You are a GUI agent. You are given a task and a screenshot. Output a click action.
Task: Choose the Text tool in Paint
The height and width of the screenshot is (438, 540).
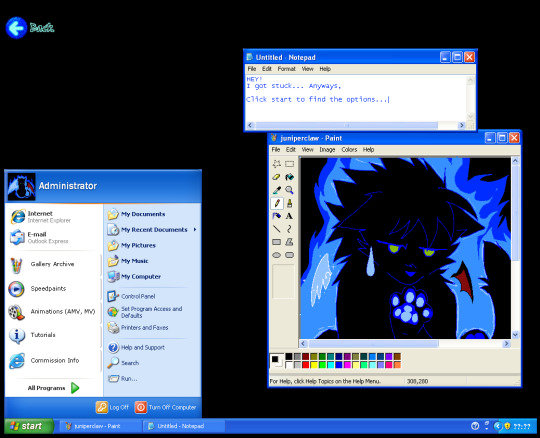point(289,216)
